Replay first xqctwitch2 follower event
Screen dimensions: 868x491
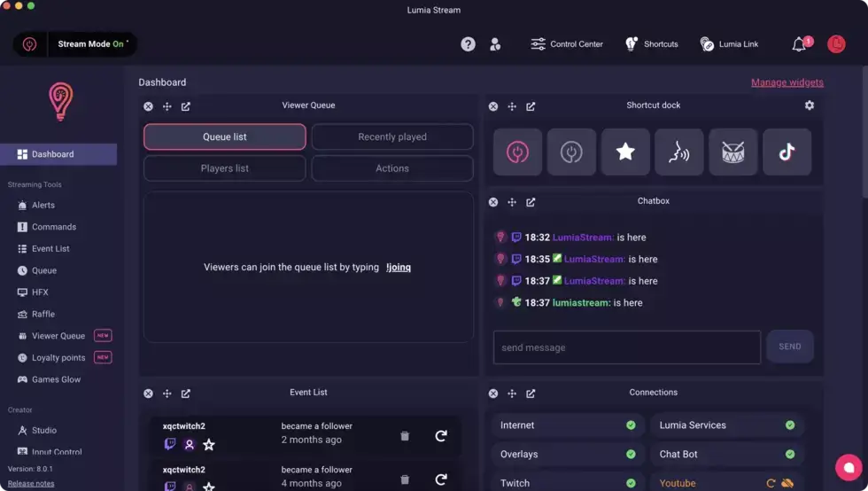[x=440, y=436]
